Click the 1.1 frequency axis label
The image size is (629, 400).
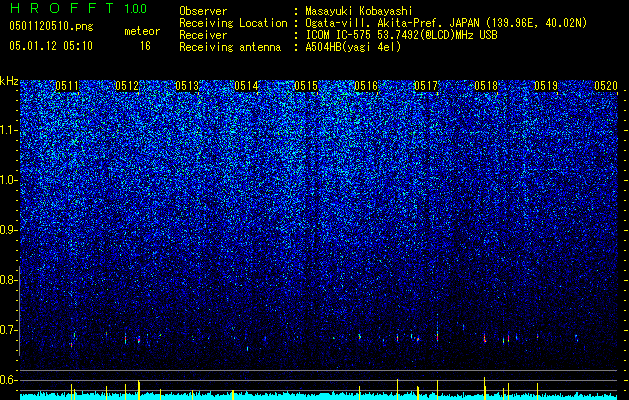point(8,130)
